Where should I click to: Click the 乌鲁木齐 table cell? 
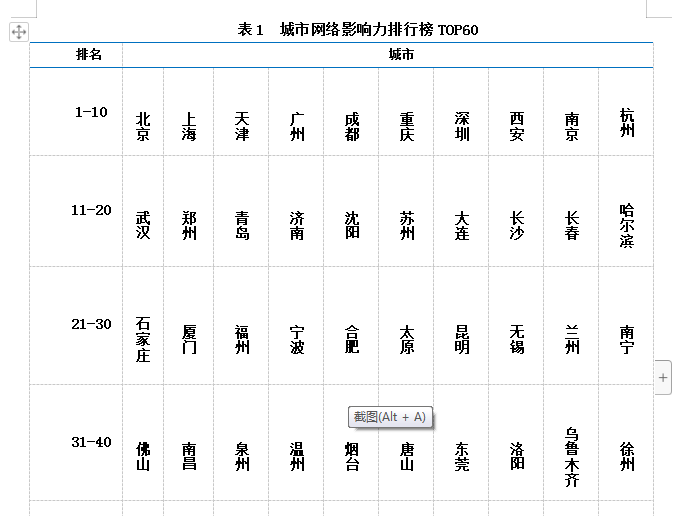pos(572,457)
